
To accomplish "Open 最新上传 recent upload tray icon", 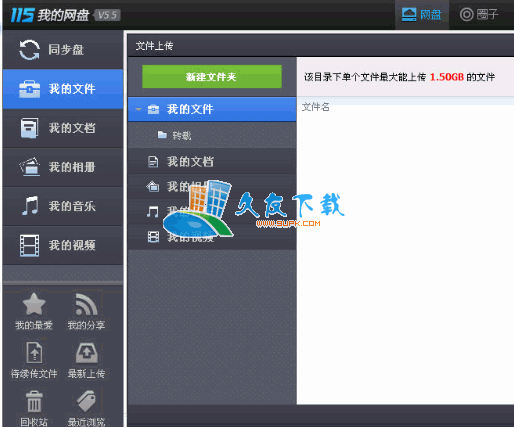I will coord(86,353).
